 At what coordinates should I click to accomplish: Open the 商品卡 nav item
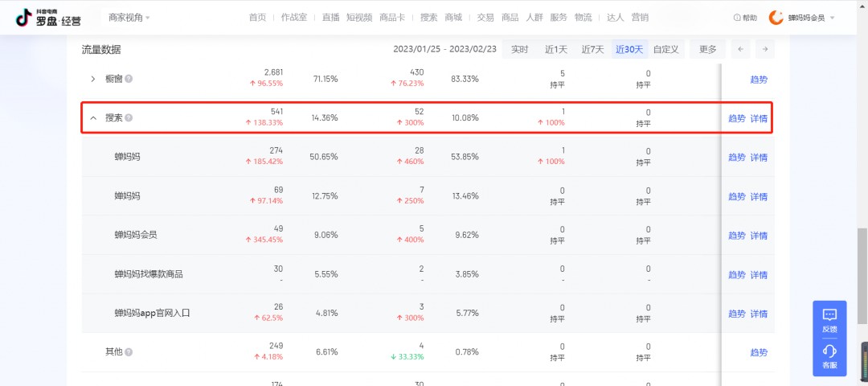(392, 18)
